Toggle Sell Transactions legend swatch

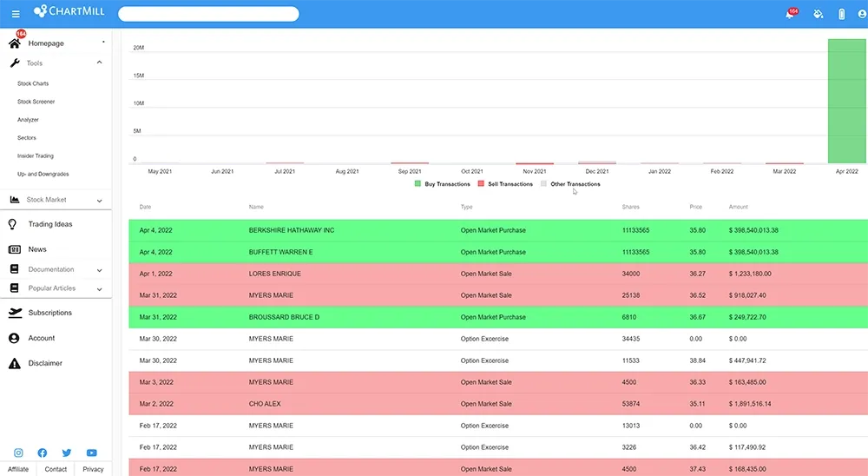pyautogui.click(x=481, y=183)
